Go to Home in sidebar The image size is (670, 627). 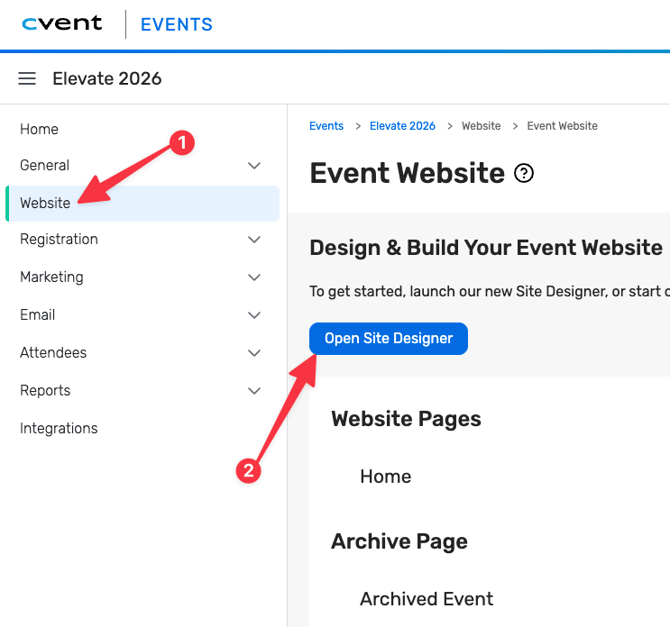39,129
